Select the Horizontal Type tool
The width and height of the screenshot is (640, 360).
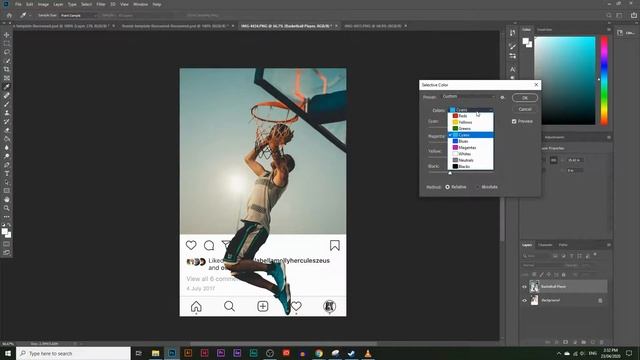[x=7, y=173]
